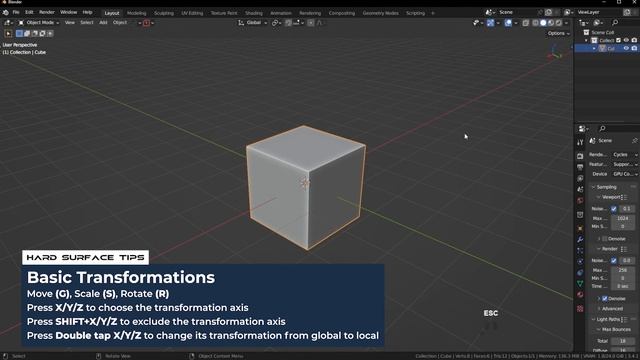Screen dimensions: 640x360
Task: Disable Cube rendering camera icon
Action: pyautogui.click(x=634, y=48)
